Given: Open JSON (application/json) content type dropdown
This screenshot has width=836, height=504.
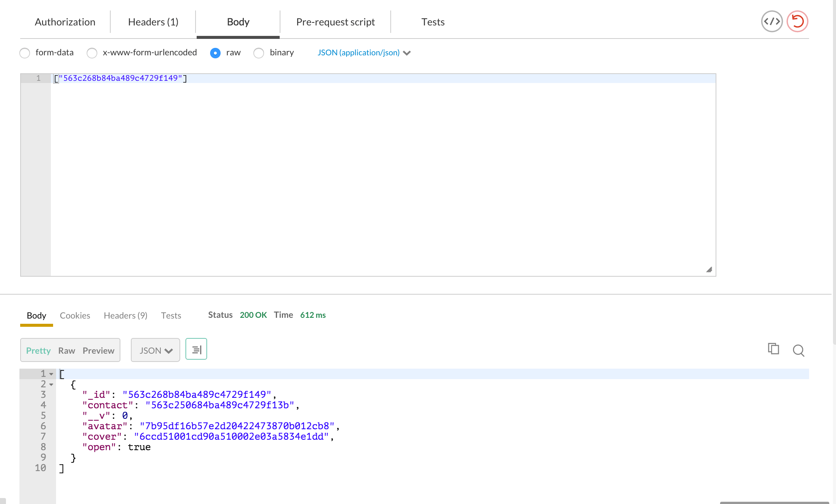Looking at the screenshot, I should click(x=364, y=53).
